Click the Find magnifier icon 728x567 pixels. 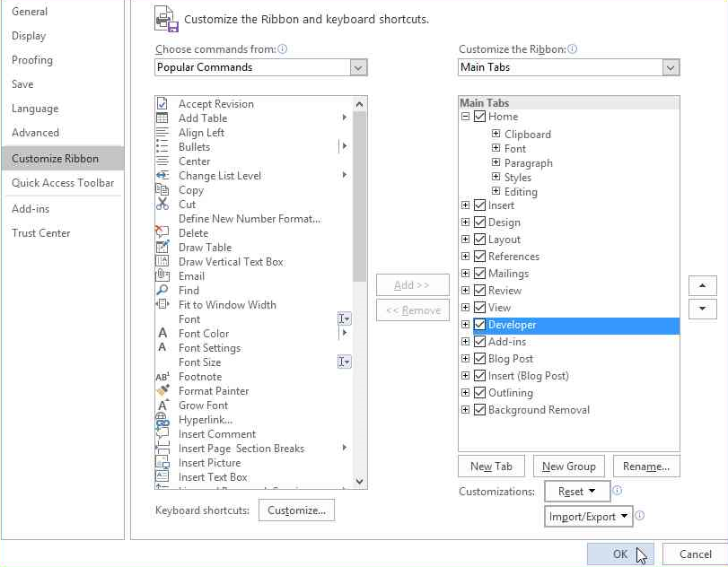[x=162, y=291]
